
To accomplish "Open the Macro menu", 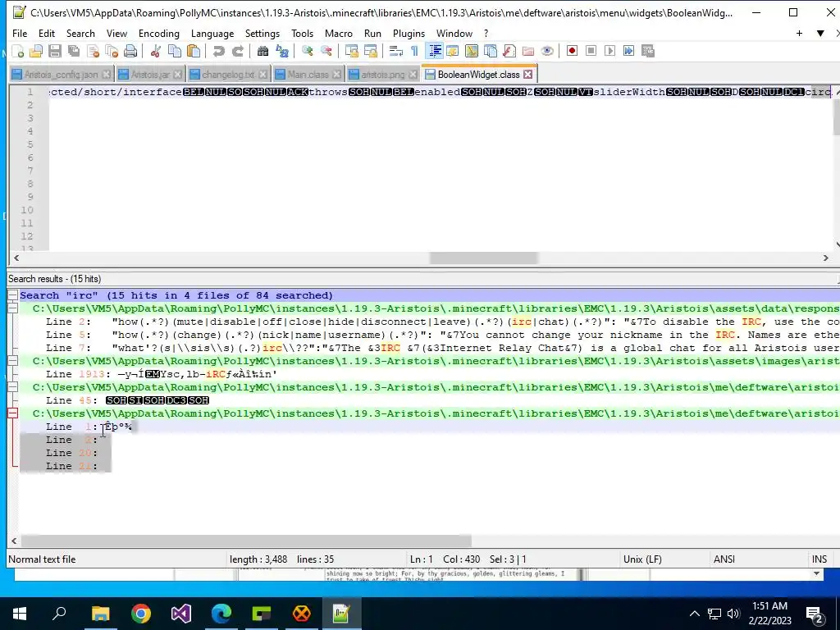I will click(x=339, y=33).
